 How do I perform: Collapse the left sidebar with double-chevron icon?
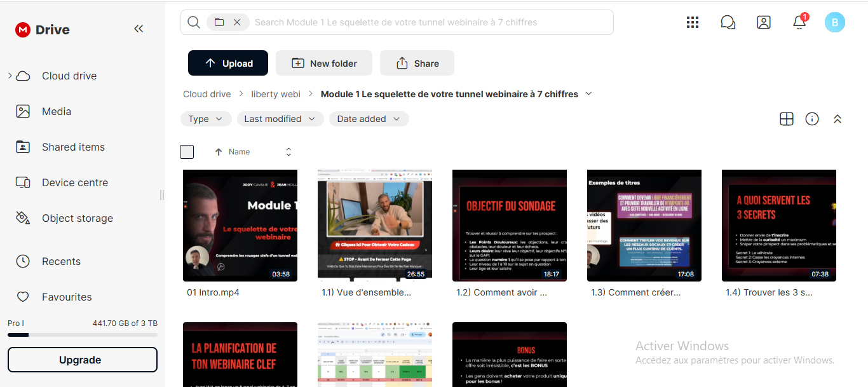pyautogui.click(x=139, y=29)
